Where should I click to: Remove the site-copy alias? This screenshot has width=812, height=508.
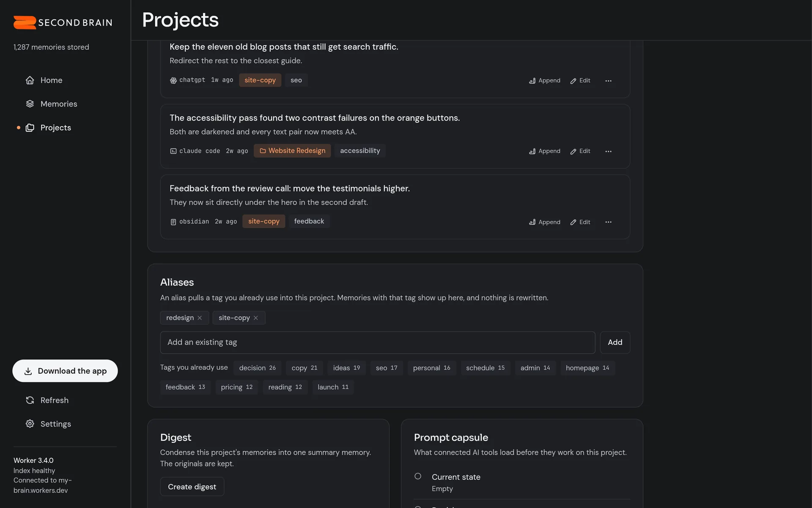256,318
